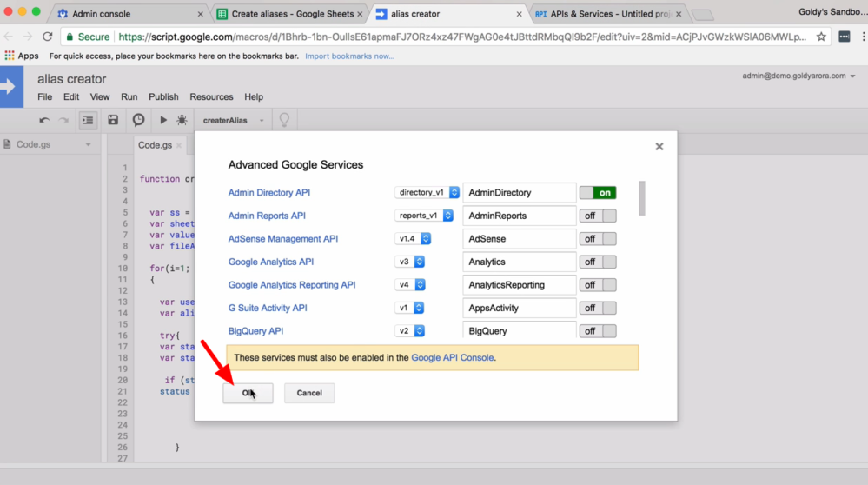This screenshot has height=485, width=868.
Task: Select Code.gs in the file sidebar
Action: point(33,144)
